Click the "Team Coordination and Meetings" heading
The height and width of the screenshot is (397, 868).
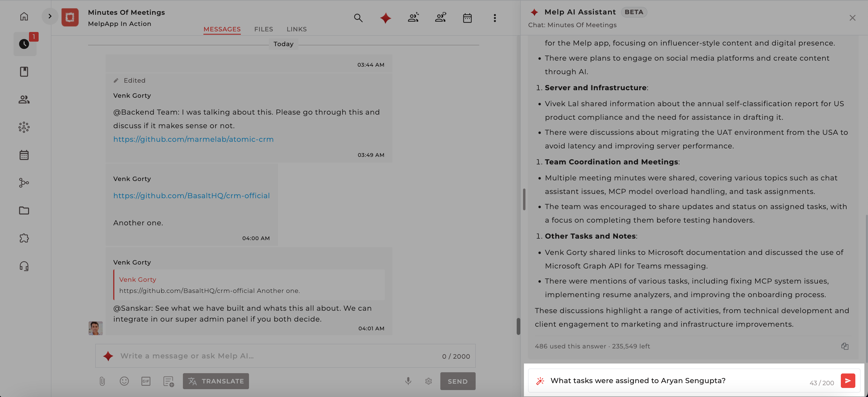click(x=611, y=162)
